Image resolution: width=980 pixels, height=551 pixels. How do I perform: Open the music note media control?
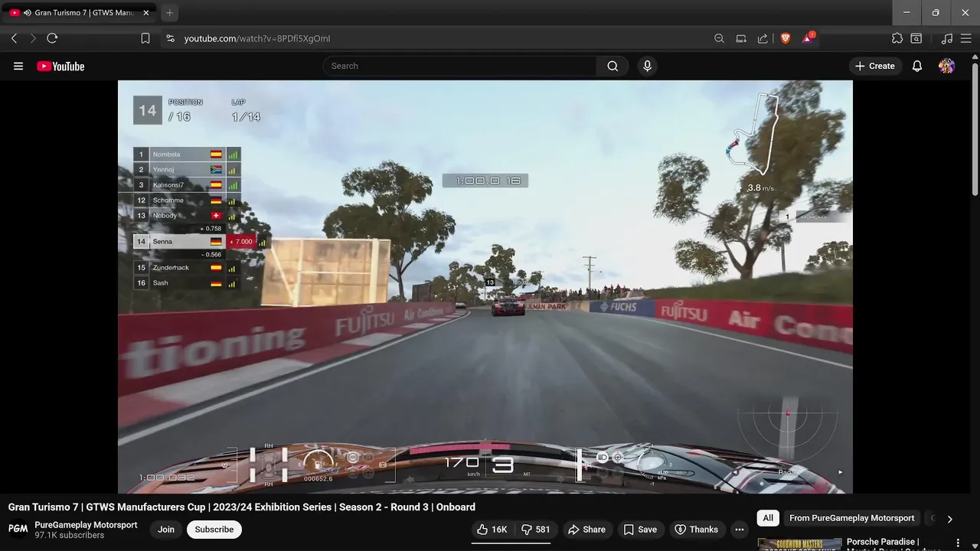click(x=947, y=38)
